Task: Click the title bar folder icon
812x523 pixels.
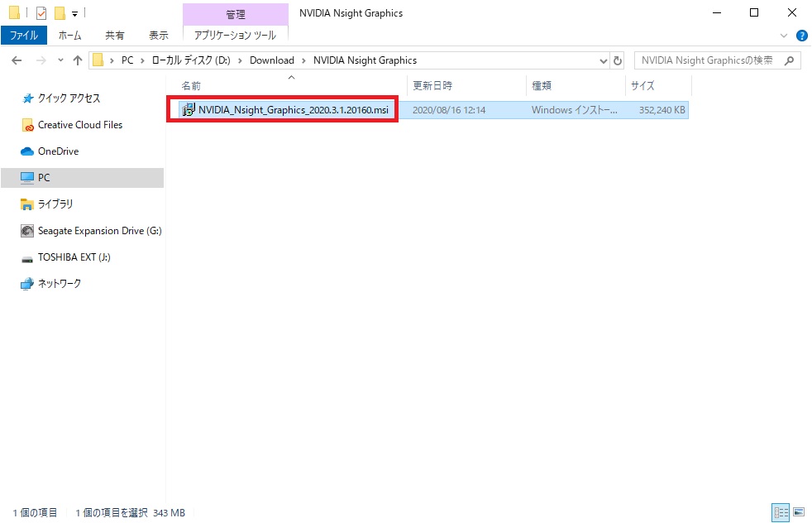Action: pos(15,12)
